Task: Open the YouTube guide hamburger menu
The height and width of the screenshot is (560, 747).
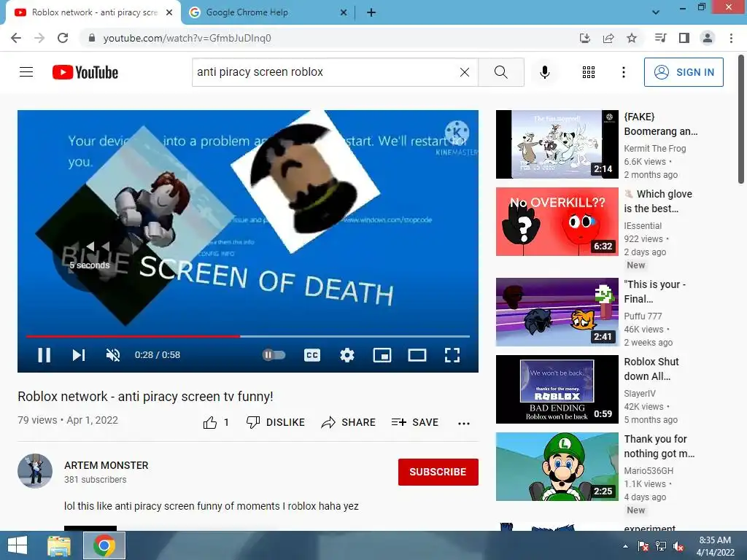Action: [x=26, y=72]
